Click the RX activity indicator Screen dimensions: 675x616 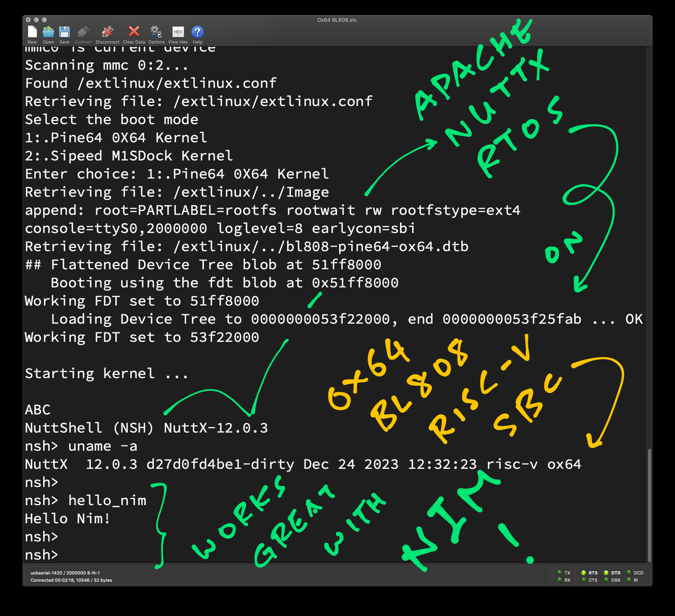[x=560, y=580]
